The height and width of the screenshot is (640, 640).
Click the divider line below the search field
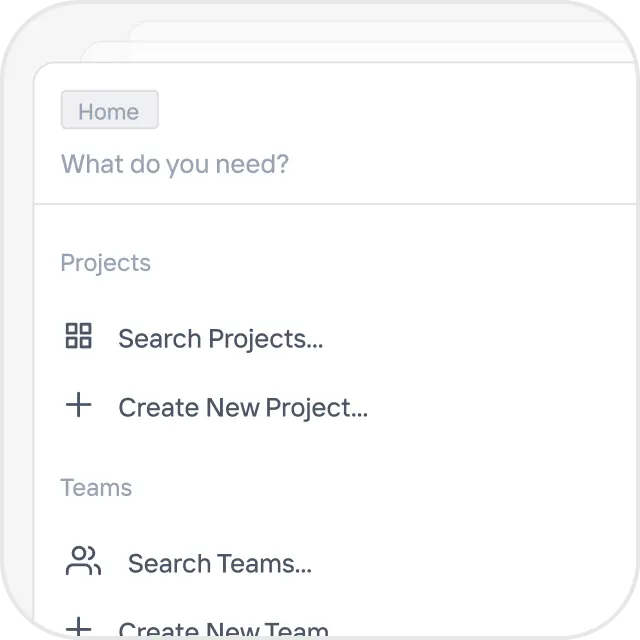(330, 204)
